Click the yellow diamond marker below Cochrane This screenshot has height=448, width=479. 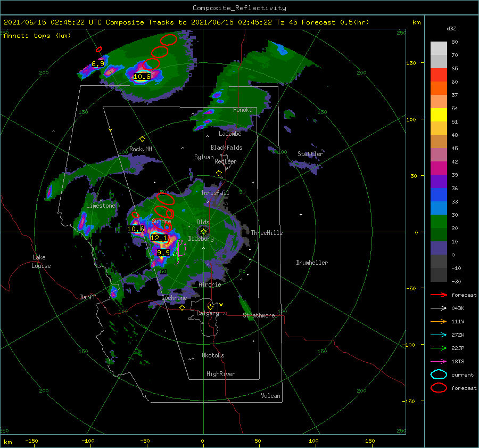pos(182,307)
